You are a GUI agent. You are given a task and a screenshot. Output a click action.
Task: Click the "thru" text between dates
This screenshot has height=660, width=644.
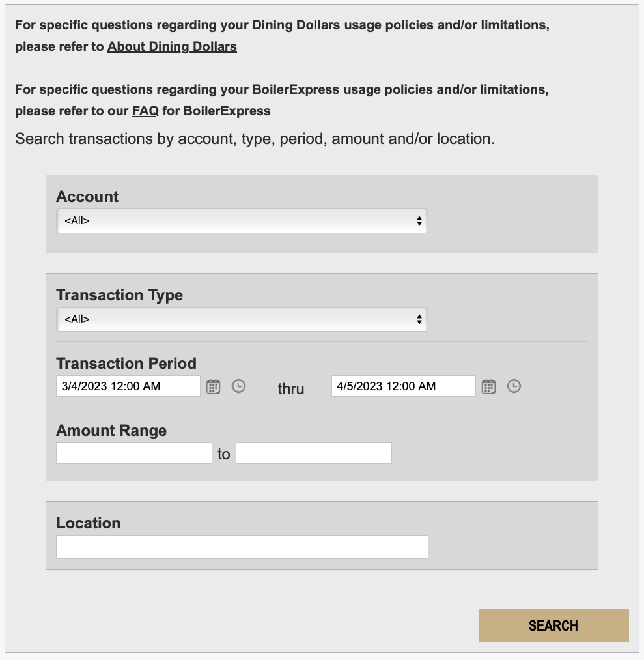pos(290,389)
